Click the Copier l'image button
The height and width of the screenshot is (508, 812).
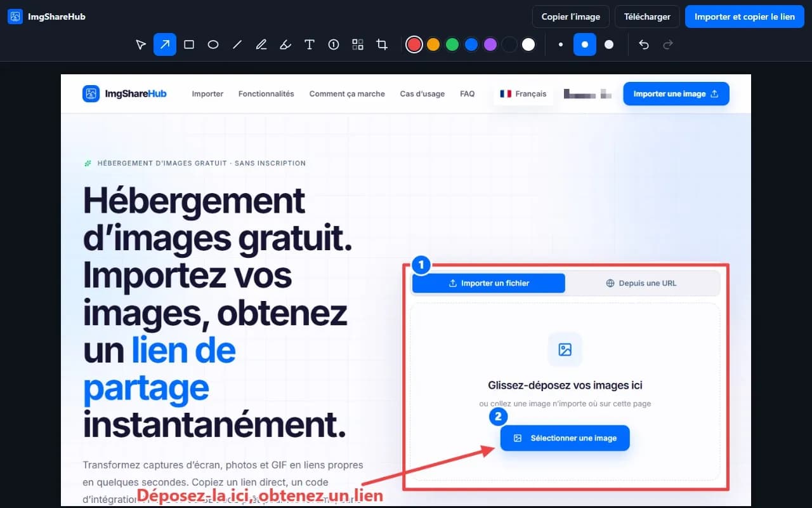pyautogui.click(x=571, y=17)
